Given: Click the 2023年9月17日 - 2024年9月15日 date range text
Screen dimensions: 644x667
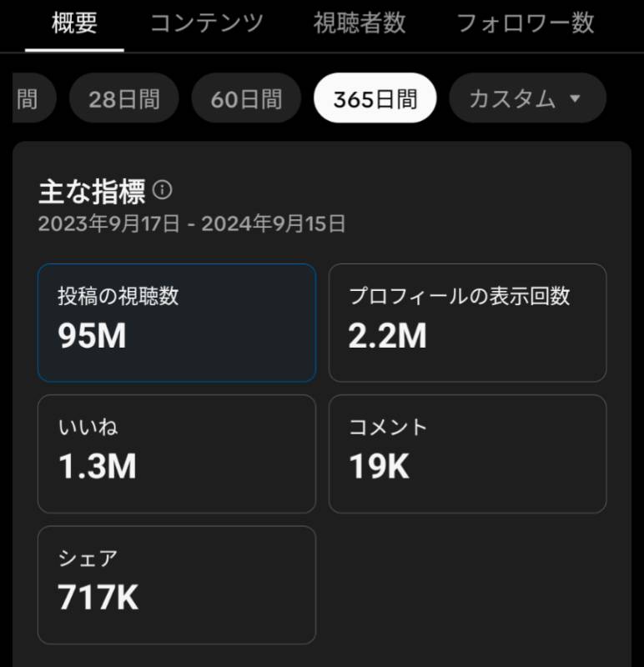Looking at the screenshot, I should (192, 223).
